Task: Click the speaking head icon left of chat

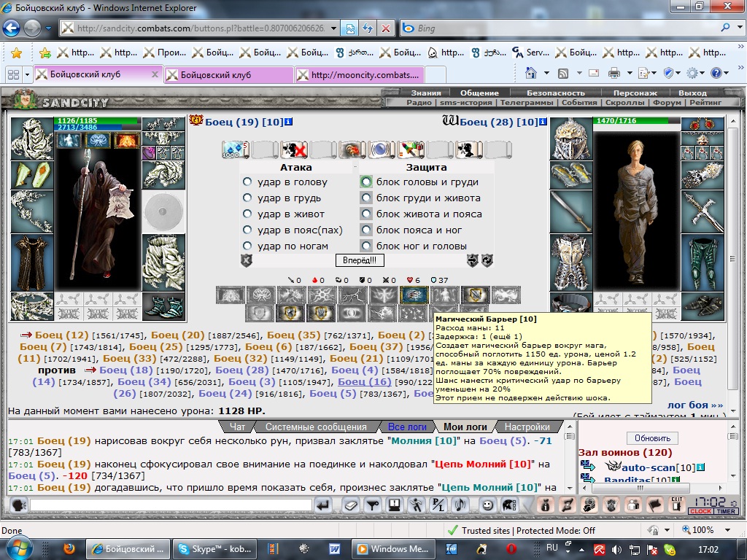Action: 18,505
